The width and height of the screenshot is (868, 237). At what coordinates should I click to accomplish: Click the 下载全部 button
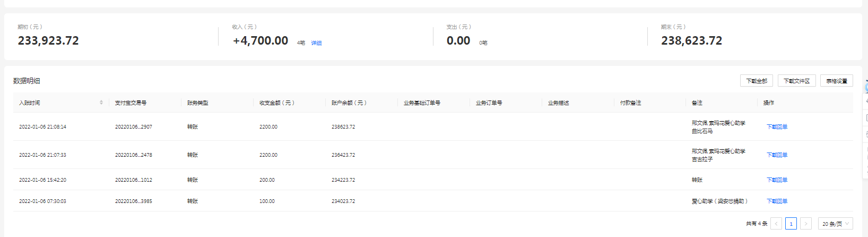(x=756, y=81)
